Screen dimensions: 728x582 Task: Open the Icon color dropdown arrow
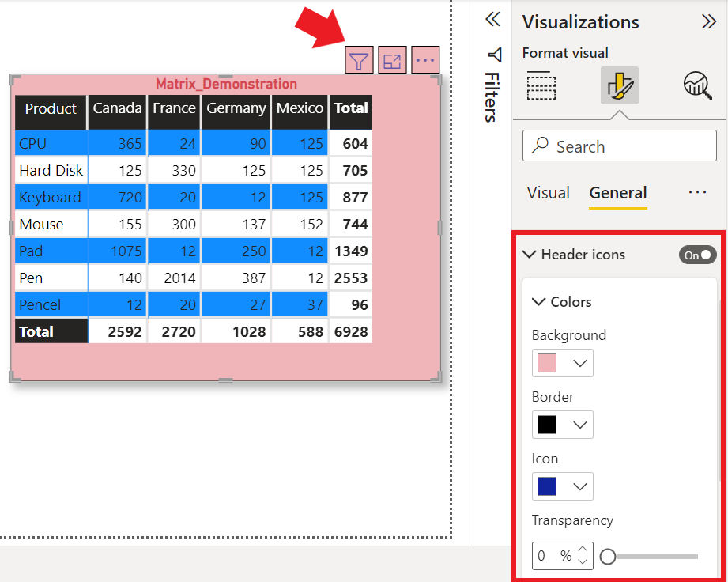coord(580,486)
